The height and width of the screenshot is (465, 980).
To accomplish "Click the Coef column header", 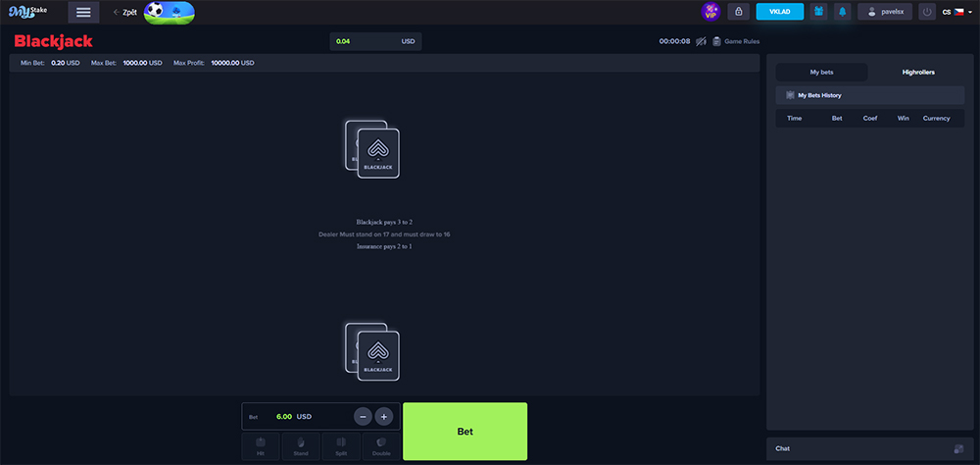I will pos(870,119).
